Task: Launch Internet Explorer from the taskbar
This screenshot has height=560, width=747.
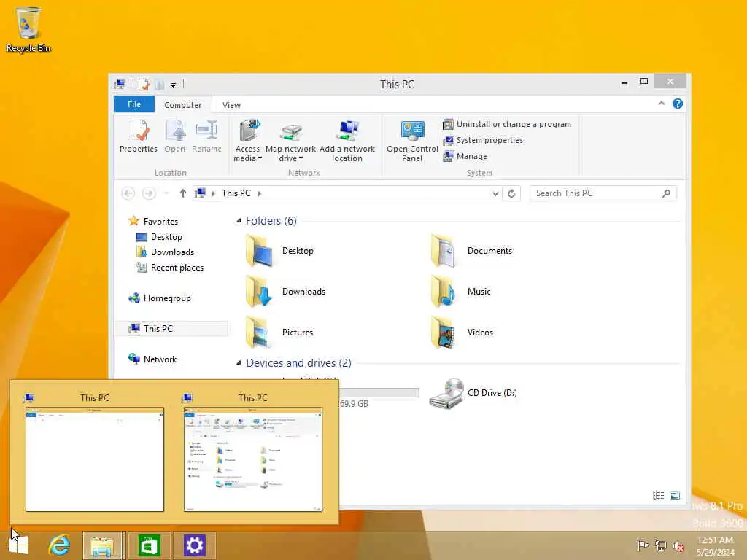Action: pos(59,545)
